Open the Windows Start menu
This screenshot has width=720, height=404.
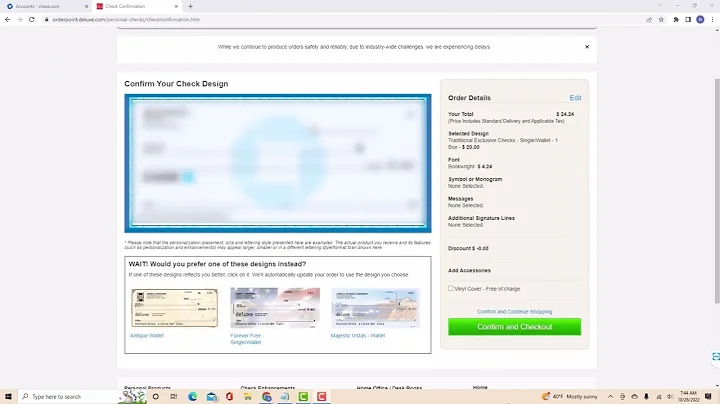(8, 396)
